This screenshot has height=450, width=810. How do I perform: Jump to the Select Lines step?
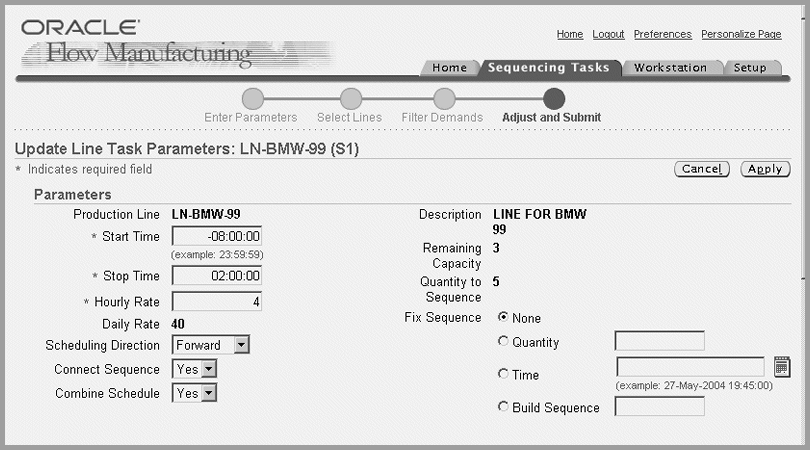click(x=351, y=99)
